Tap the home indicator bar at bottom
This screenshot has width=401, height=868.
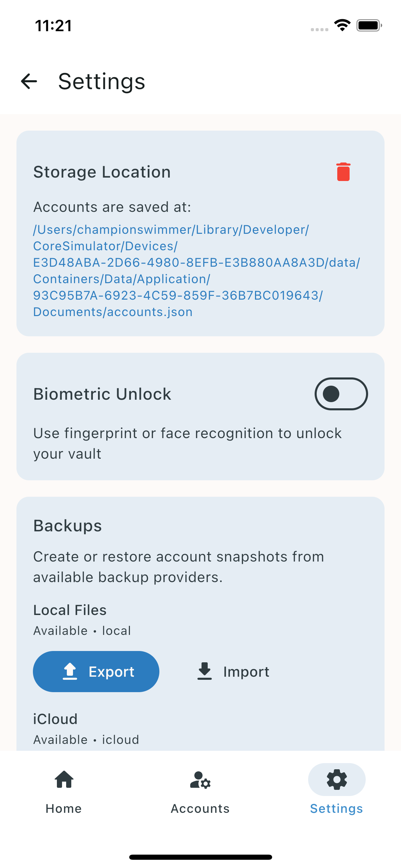(x=200, y=857)
